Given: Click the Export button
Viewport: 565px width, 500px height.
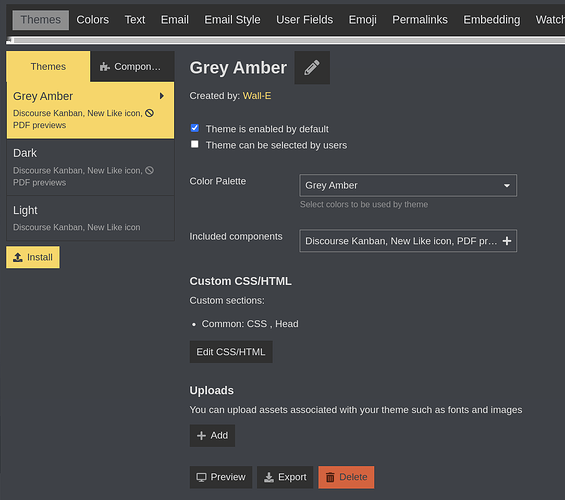Looking at the screenshot, I should pyautogui.click(x=285, y=477).
